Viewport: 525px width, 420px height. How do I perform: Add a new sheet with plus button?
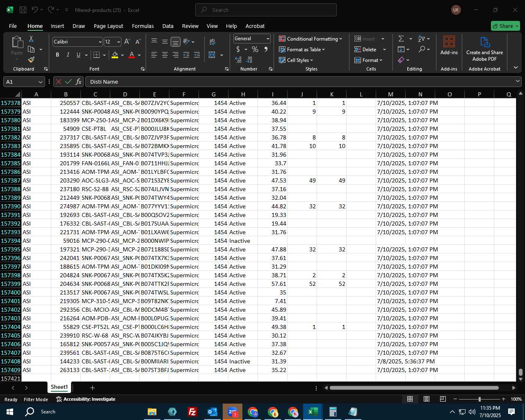[x=92, y=388]
